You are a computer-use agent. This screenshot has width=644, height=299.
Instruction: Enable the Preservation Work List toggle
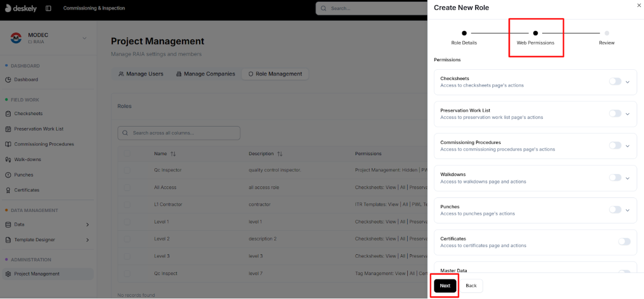pos(615,114)
